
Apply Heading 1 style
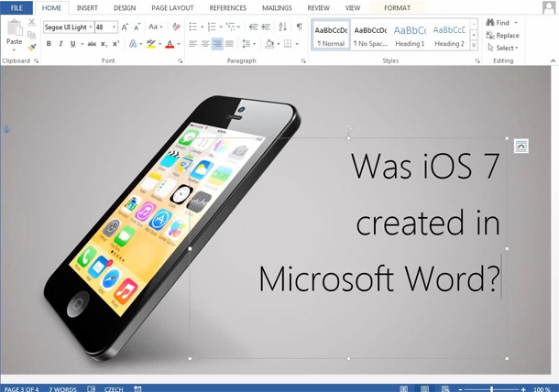coord(410,36)
